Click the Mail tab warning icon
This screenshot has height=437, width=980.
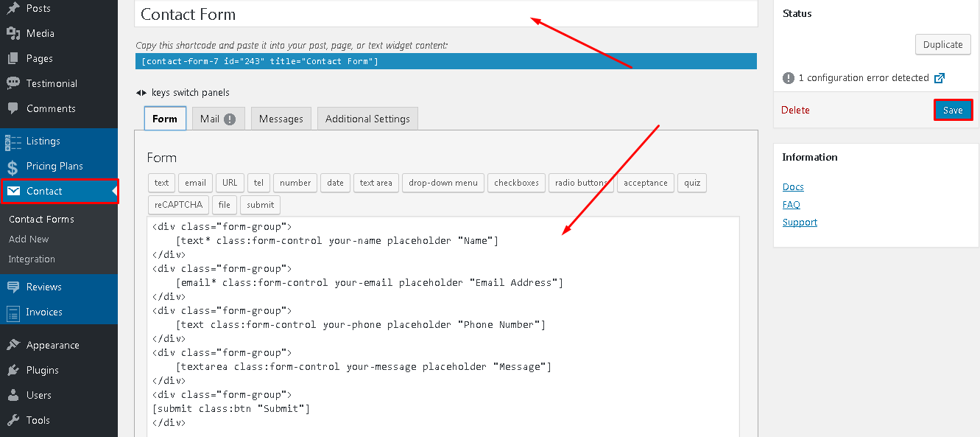pyautogui.click(x=230, y=119)
